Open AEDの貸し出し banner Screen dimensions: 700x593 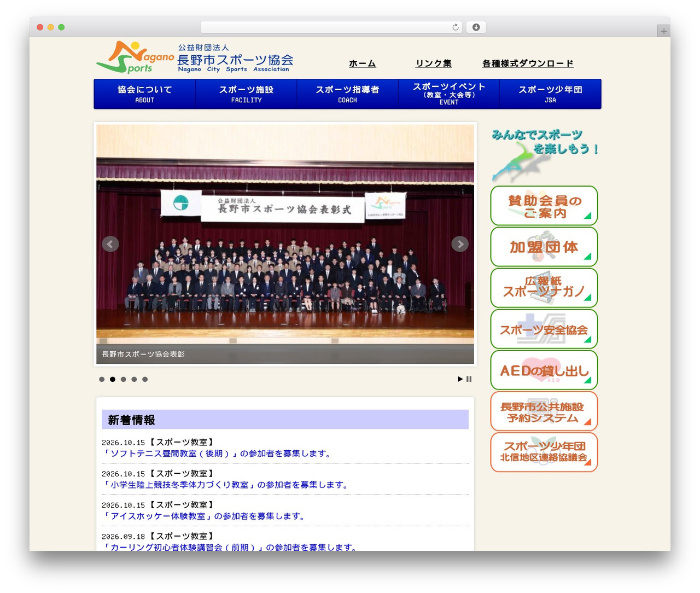544,370
